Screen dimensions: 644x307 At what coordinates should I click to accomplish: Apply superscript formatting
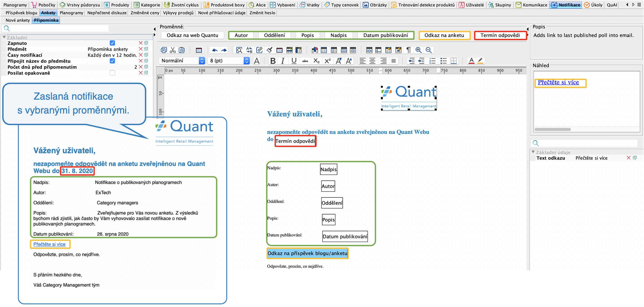(x=327, y=61)
